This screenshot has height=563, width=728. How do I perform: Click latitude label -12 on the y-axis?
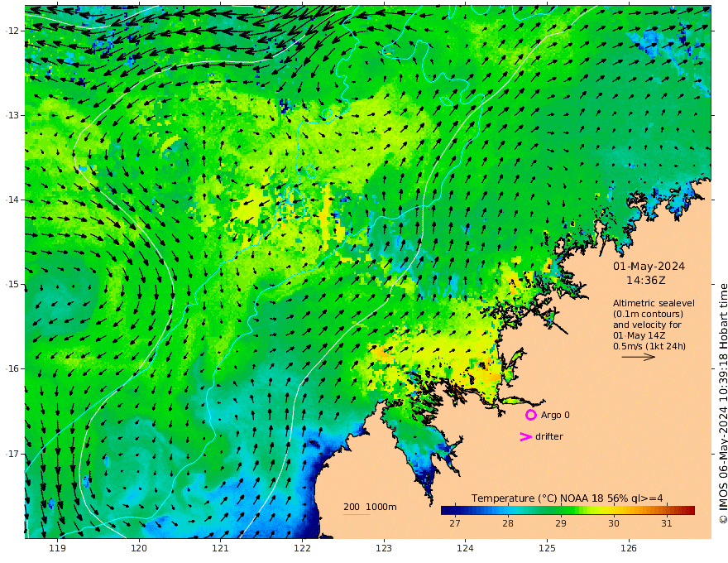tap(12, 31)
